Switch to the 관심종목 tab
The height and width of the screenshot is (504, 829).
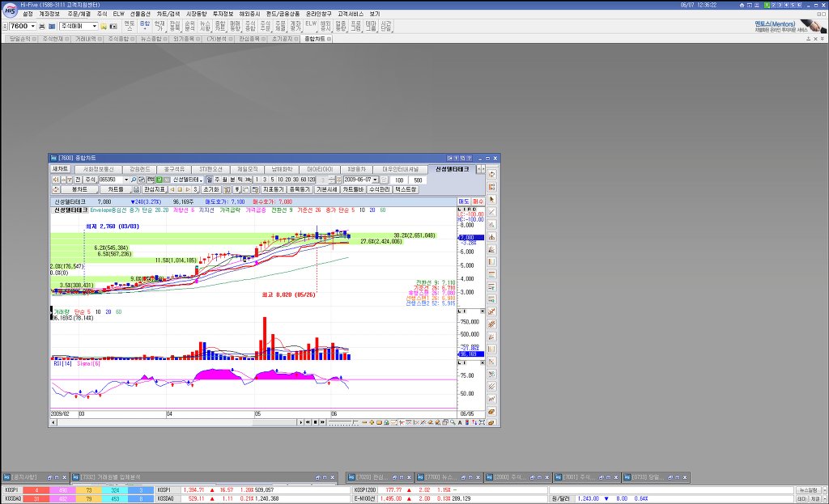tap(249, 39)
